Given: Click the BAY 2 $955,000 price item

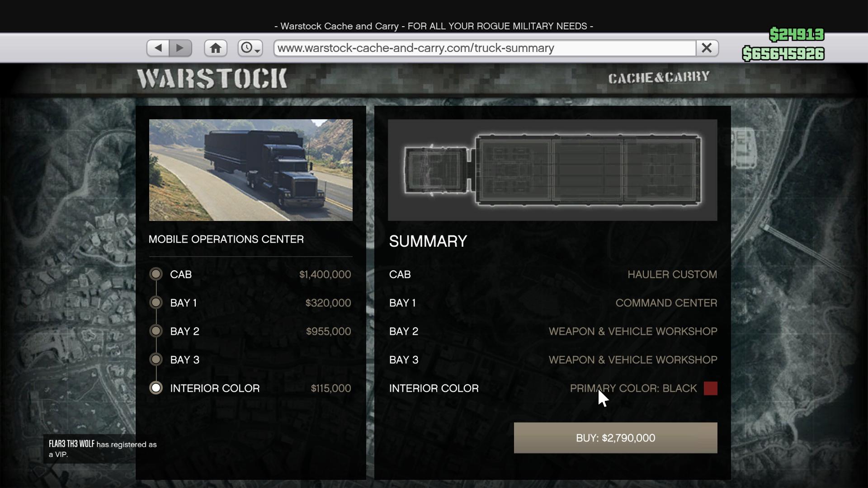Looking at the screenshot, I should point(251,331).
